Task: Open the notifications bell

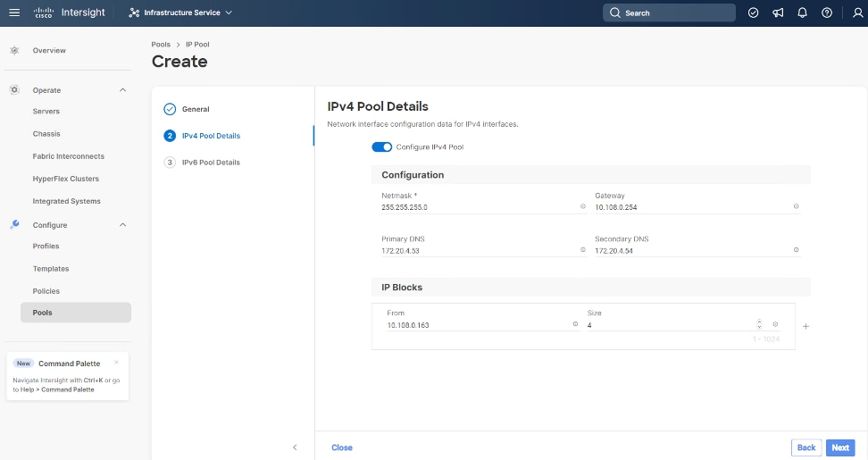Action: pos(802,13)
